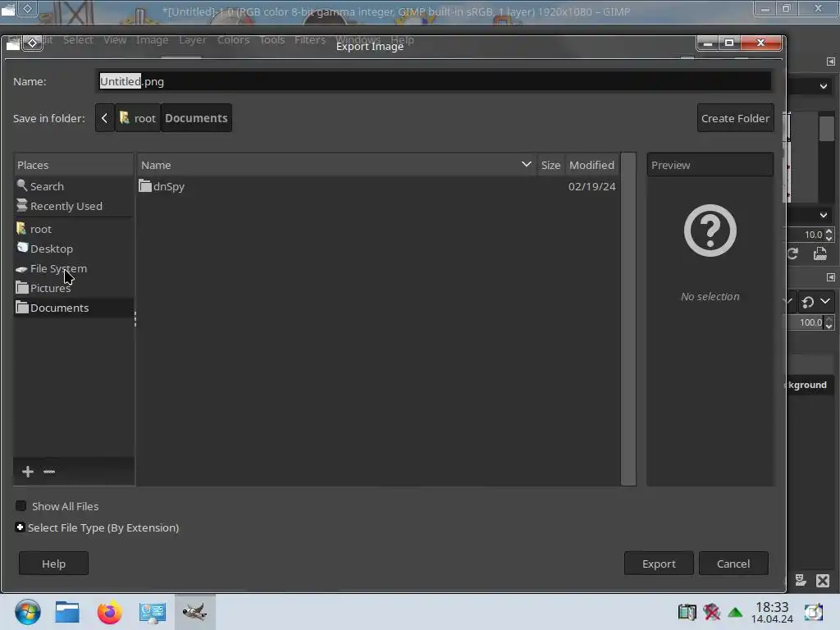Click the Export button

(659, 564)
